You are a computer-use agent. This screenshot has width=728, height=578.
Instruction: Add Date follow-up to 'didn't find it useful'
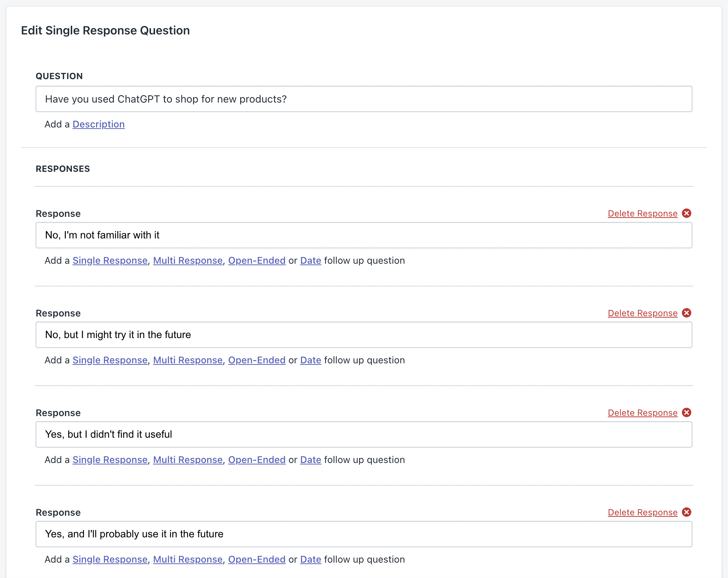pyautogui.click(x=310, y=460)
